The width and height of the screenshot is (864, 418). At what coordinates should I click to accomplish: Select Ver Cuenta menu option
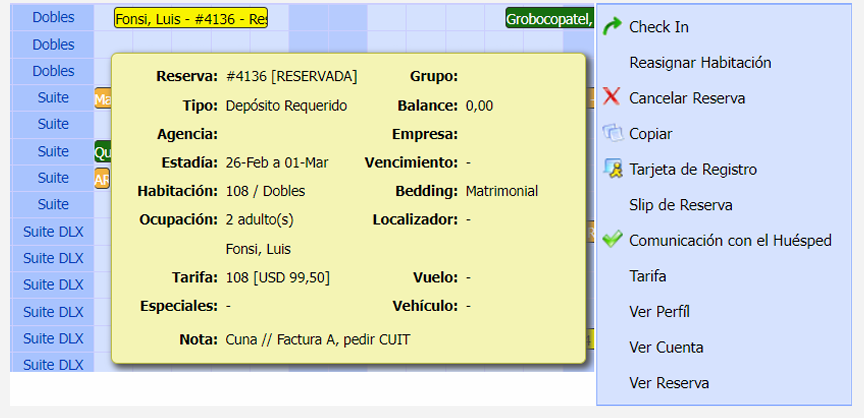tap(666, 348)
